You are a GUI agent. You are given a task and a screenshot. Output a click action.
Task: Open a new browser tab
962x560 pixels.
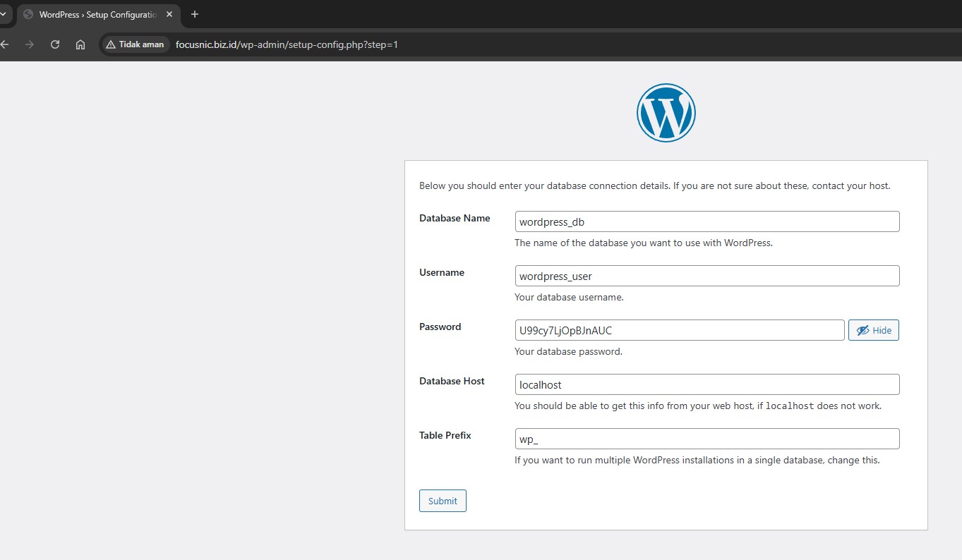[x=195, y=14]
